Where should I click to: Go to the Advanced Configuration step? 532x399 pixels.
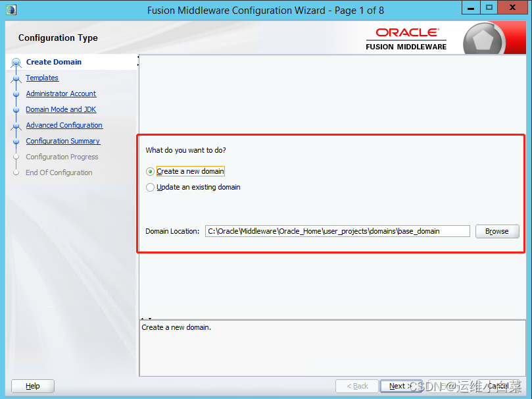(x=64, y=125)
